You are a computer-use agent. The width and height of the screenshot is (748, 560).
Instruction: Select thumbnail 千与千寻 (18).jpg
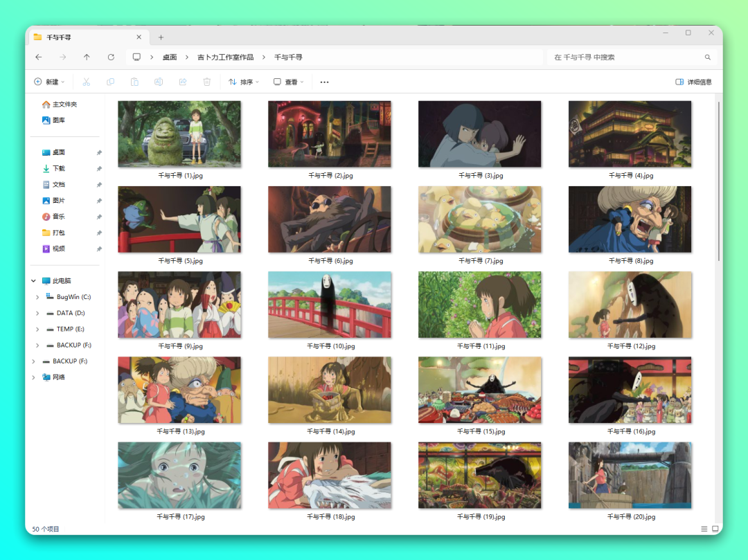click(x=330, y=475)
